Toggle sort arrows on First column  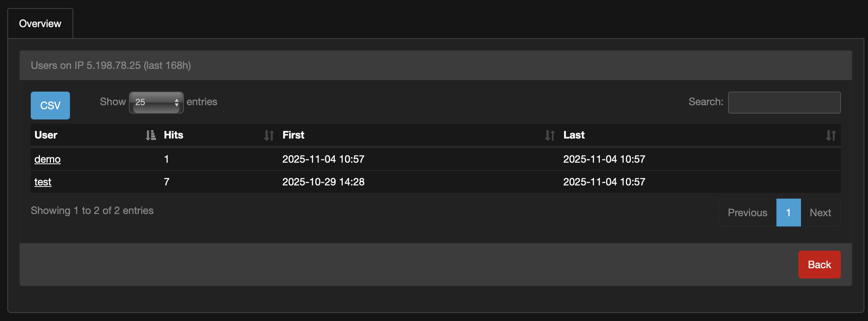coord(550,135)
